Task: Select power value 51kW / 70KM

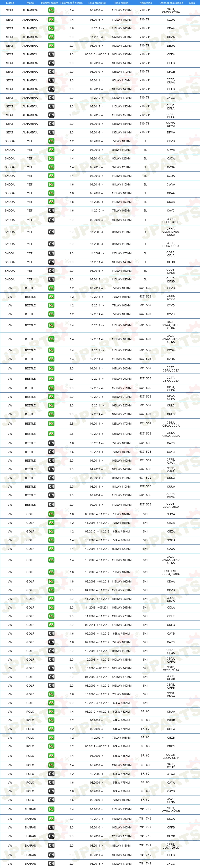Action: (x=122, y=729)
